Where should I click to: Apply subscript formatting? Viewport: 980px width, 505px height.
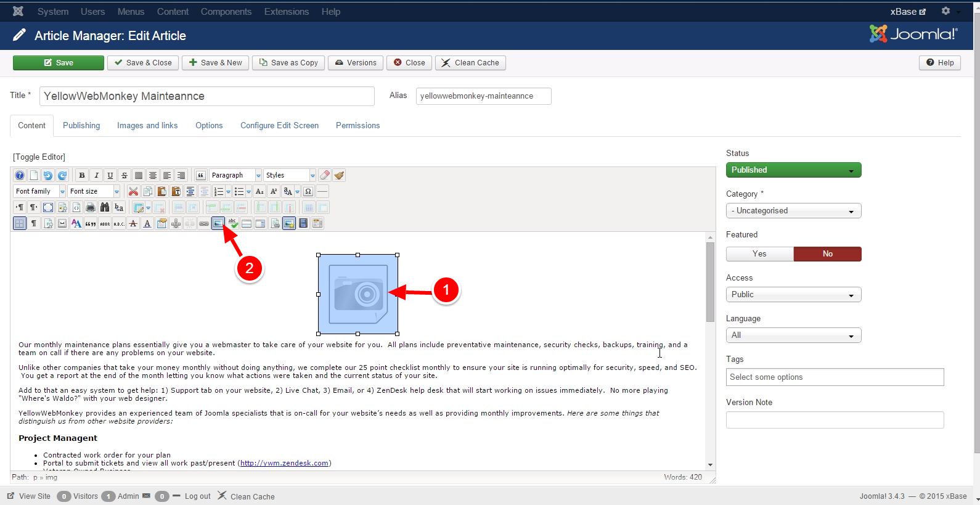click(260, 191)
